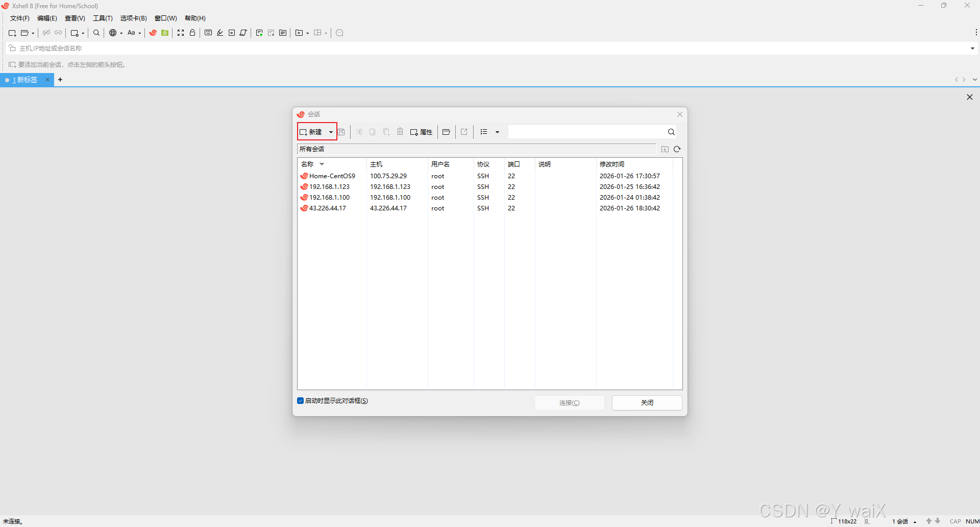Toggle full screen mode icon
The image size is (980, 527).
pos(181,33)
